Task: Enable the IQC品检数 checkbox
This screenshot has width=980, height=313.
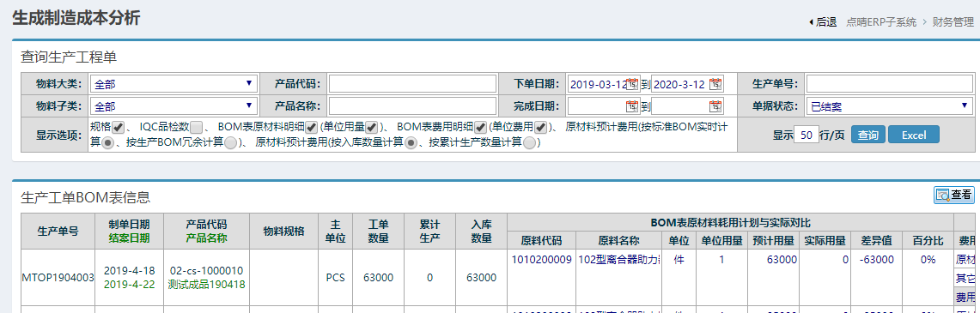Action: click(196, 127)
